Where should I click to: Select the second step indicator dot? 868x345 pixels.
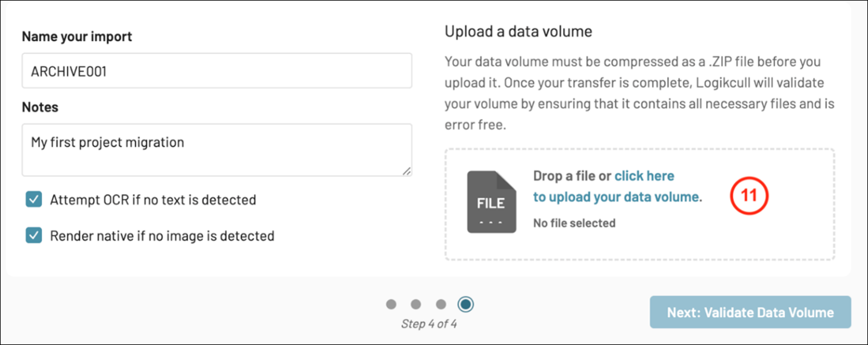point(416,304)
